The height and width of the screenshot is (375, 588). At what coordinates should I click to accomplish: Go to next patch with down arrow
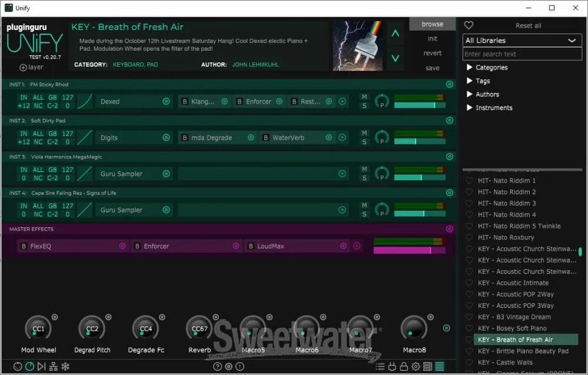pos(396,58)
